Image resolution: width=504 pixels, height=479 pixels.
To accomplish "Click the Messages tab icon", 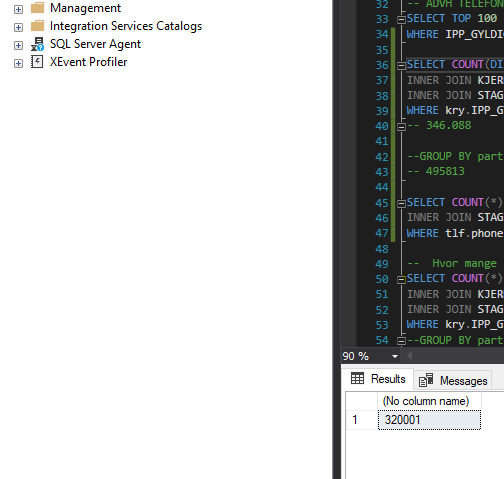I will coord(426,380).
